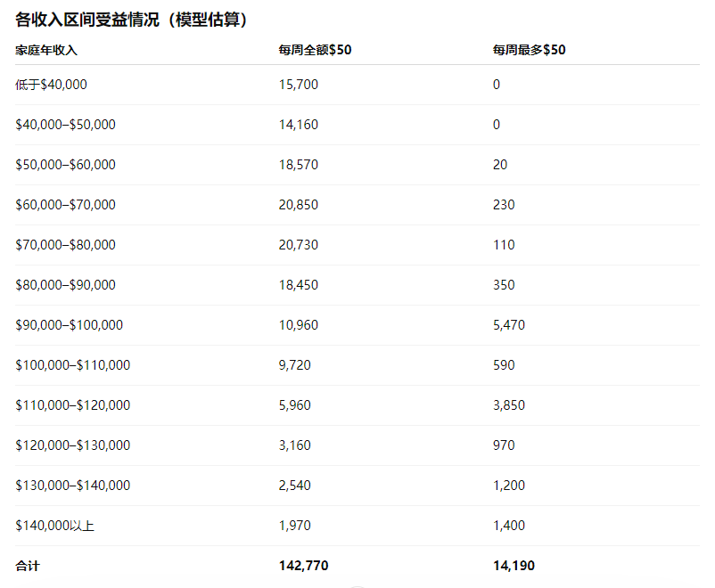Click the 0 in the $40,000–$50,000 row

pos(497,125)
